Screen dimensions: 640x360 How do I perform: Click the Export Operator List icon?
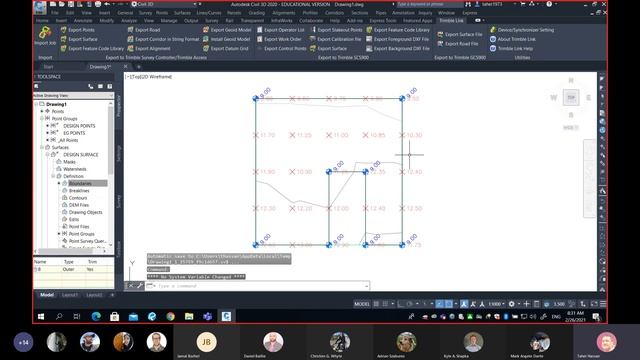click(260, 30)
